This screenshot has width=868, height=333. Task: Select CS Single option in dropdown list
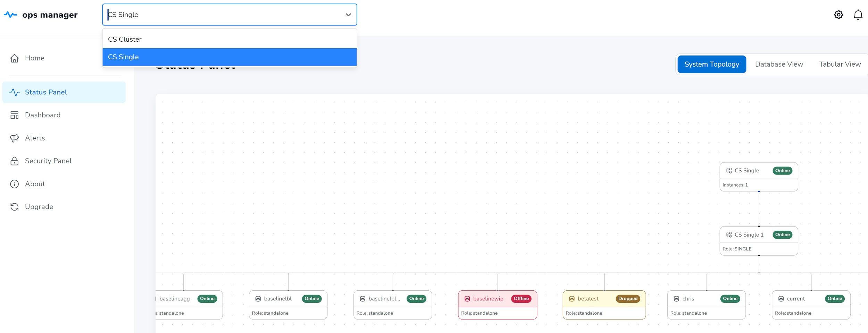(x=229, y=57)
